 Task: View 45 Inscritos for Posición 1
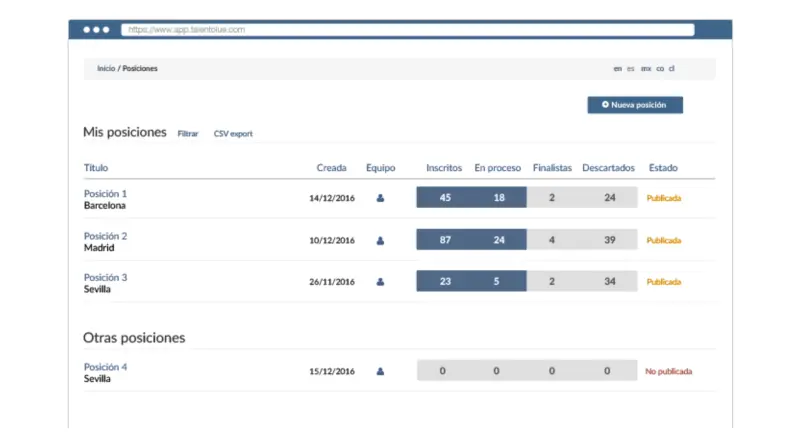click(x=445, y=198)
